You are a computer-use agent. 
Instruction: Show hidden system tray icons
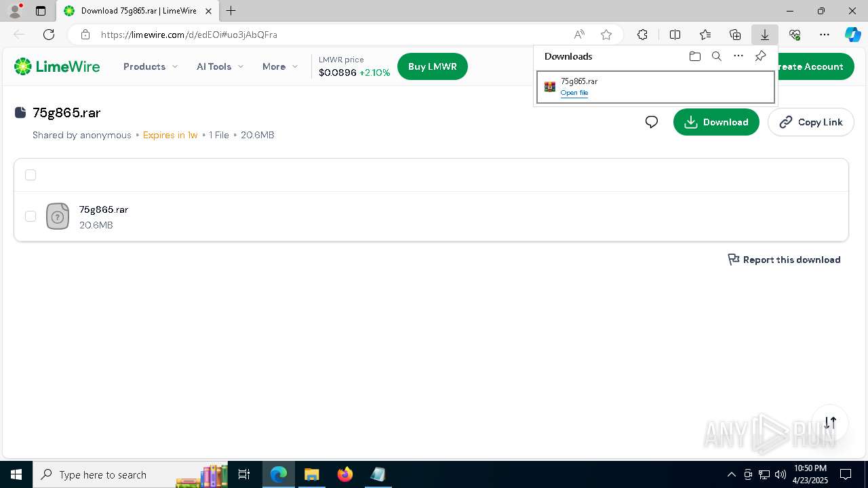point(731,474)
